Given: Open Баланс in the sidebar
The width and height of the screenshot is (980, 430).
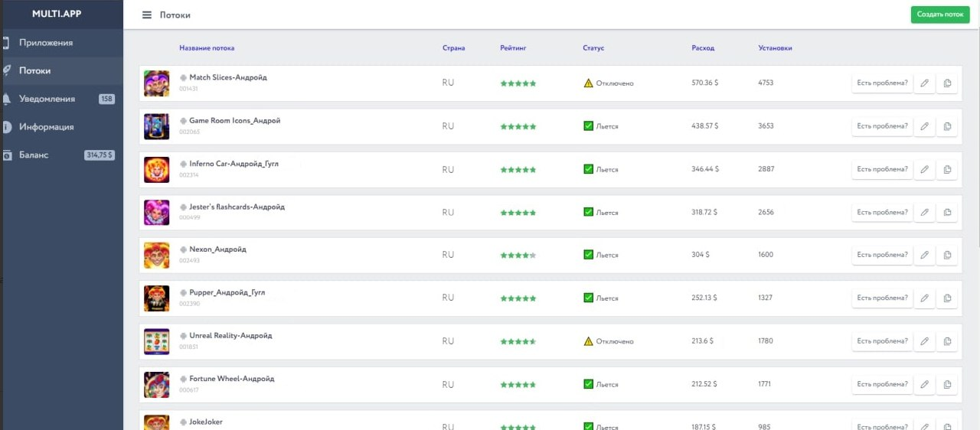Looking at the screenshot, I should 61,155.
